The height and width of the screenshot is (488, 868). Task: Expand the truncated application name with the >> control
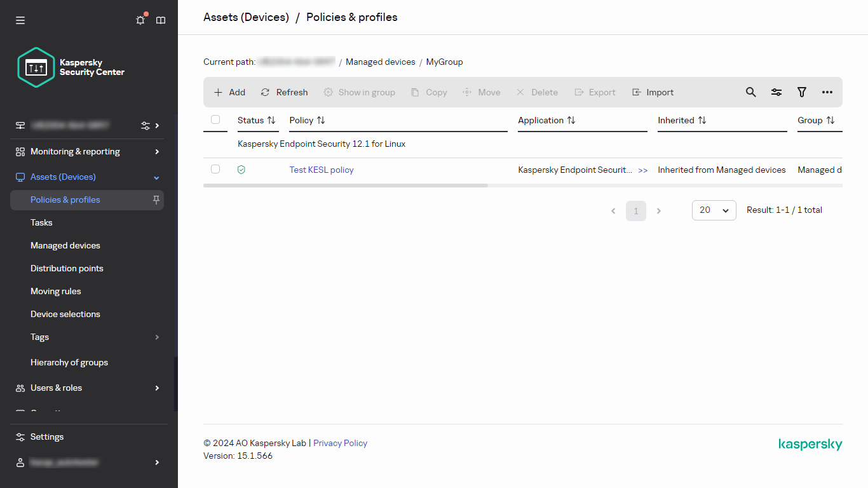pos(643,170)
